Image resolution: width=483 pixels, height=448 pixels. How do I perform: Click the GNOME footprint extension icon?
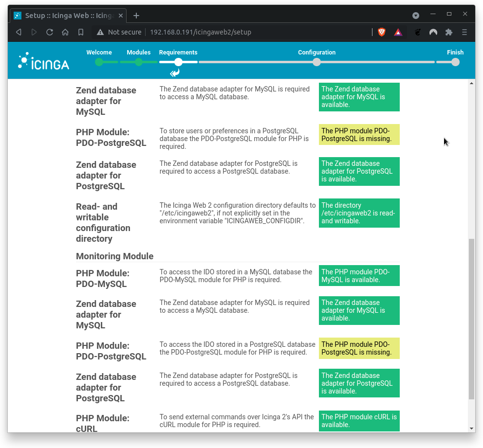[417, 32]
